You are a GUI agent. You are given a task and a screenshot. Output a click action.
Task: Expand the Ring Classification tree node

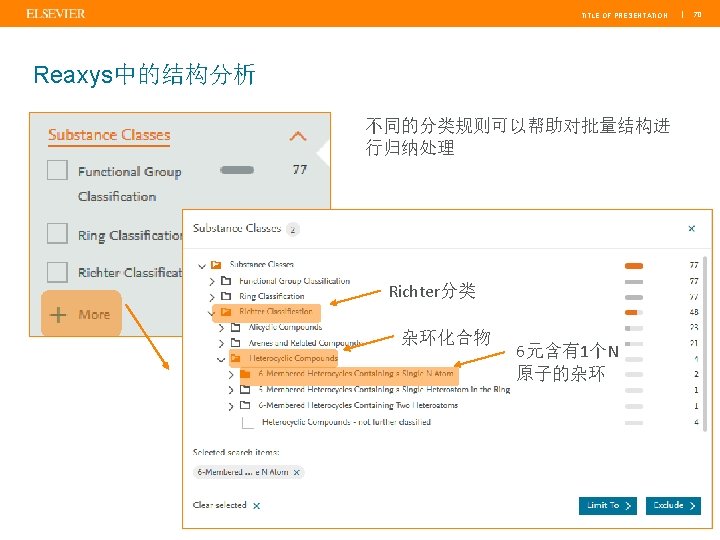tap(212, 297)
